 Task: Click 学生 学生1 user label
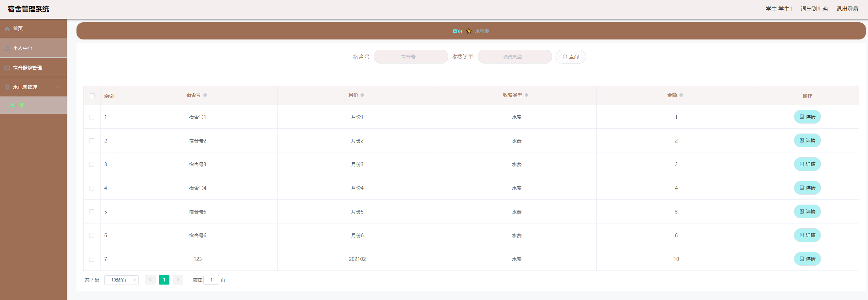pos(779,9)
